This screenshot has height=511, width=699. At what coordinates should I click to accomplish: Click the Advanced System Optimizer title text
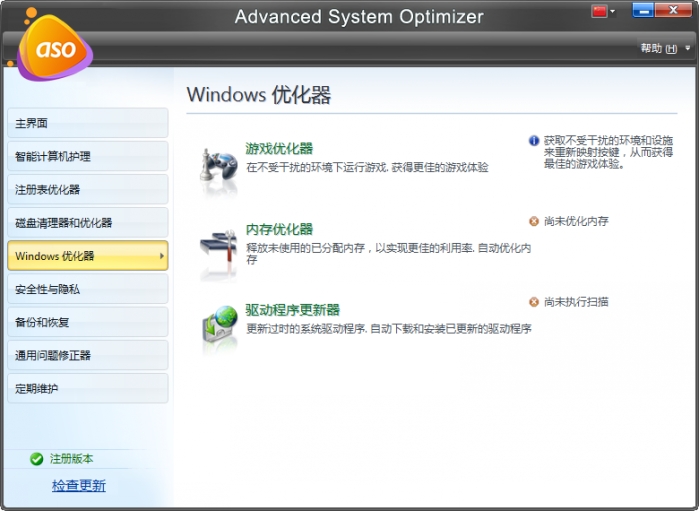[359, 17]
